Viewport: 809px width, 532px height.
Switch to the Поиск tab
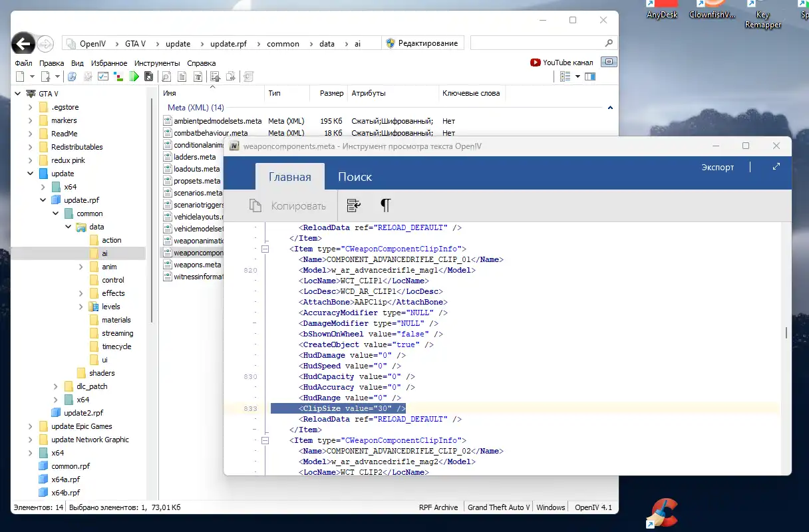point(355,177)
